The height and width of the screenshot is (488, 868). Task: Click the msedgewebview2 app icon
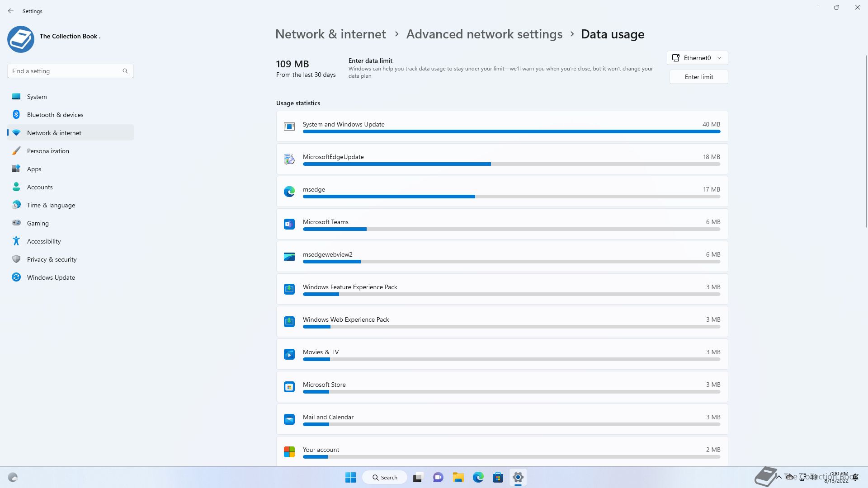coord(289,257)
